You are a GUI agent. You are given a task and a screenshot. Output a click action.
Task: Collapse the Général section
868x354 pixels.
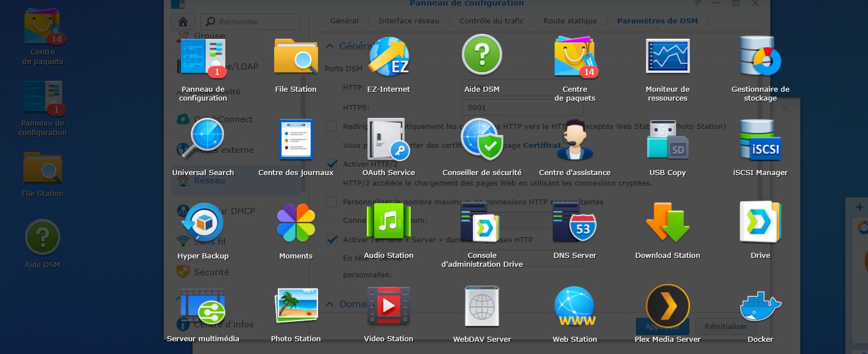tap(330, 46)
